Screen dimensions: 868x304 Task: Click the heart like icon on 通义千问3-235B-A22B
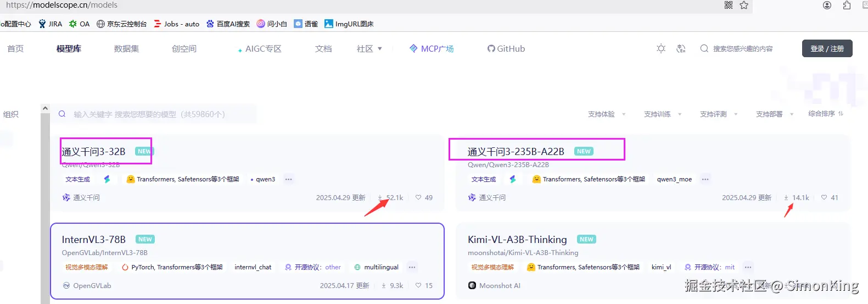(824, 197)
